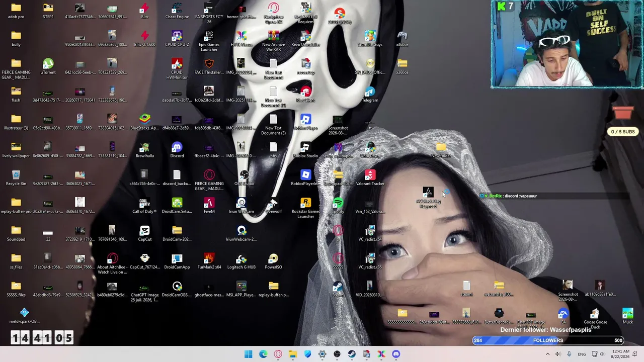Click the microphone tray icon

(569, 354)
